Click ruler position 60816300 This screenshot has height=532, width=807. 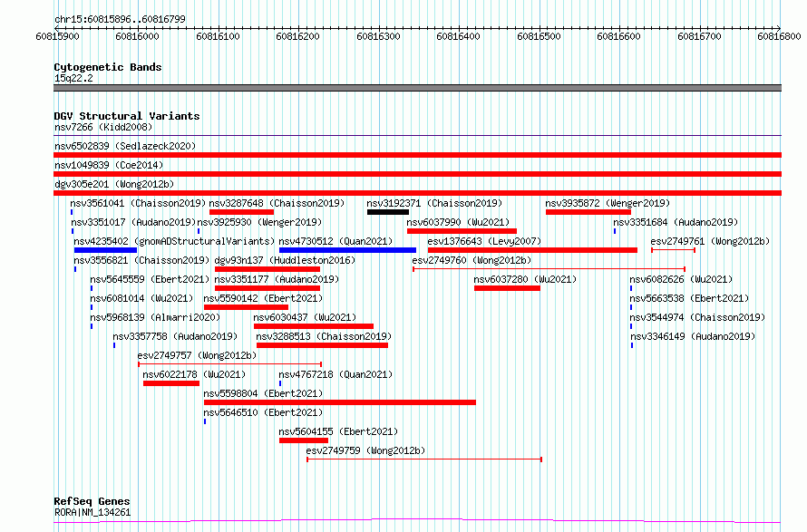click(378, 36)
